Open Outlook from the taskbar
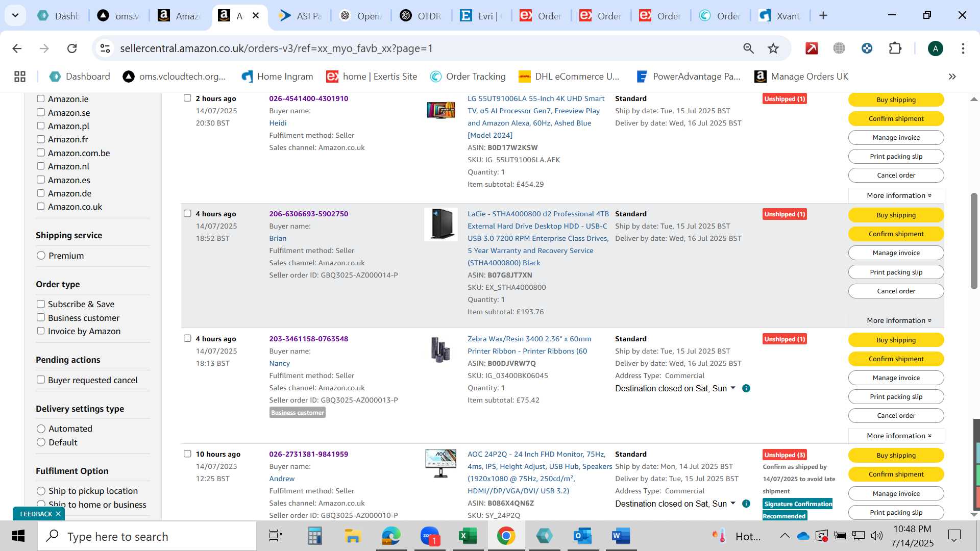The width and height of the screenshot is (980, 551). pyautogui.click(x=582, y=536)
